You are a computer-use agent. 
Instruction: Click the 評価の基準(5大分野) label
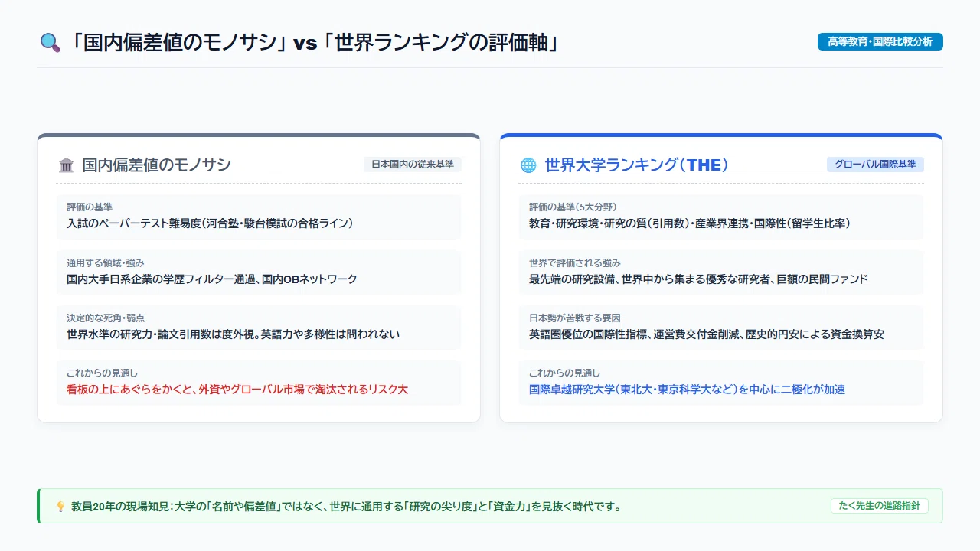[x=573, y=207]
